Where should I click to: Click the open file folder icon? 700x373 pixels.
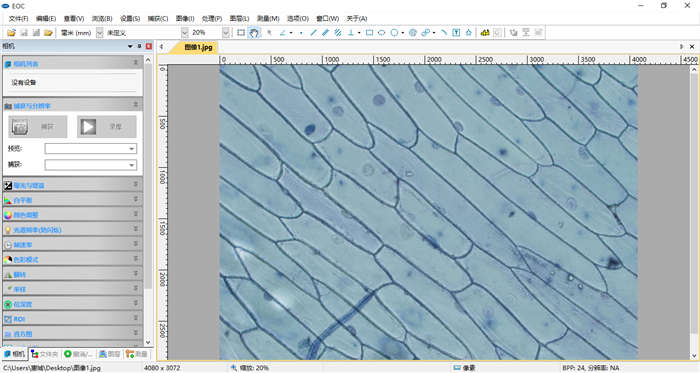11,33
